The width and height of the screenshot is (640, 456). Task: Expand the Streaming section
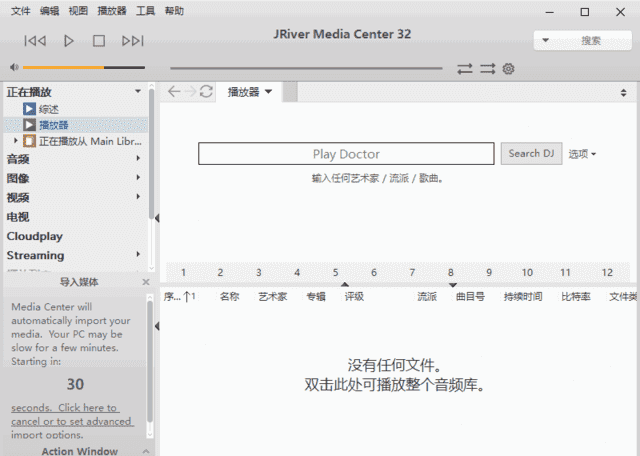pos(138,255)
